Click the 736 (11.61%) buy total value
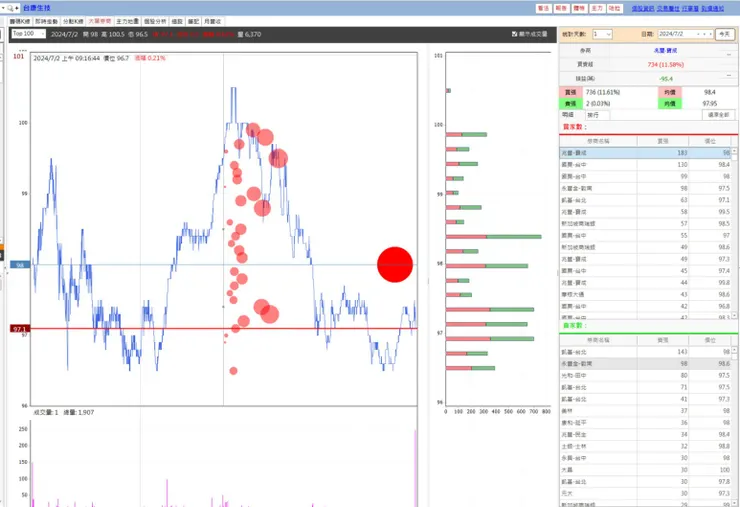Viewport: 740px width, 507px height. [x=603, y=92]
